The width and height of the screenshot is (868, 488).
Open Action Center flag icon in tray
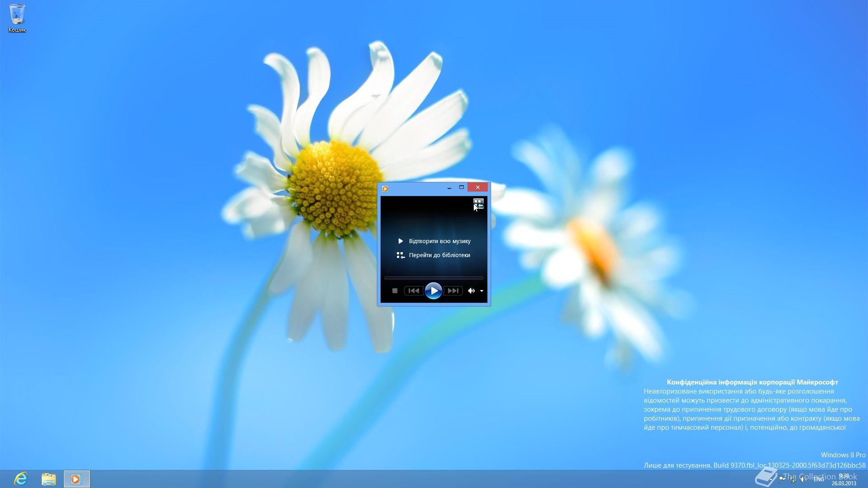[782, 479]
